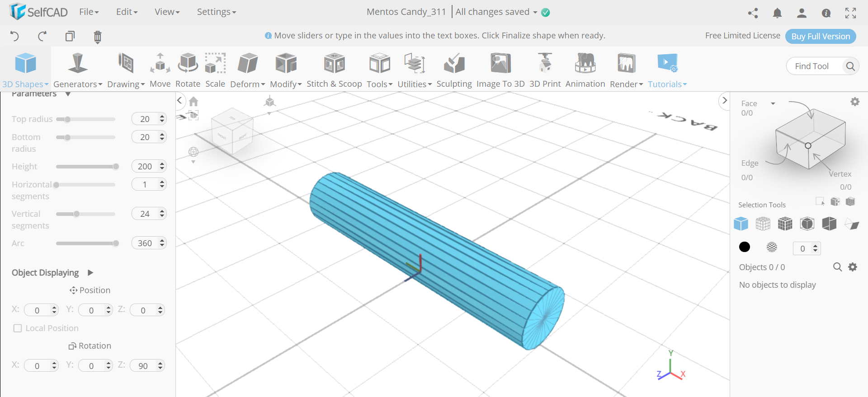This screenshot has width=868, height=397.
Task: Click the Find Tool search icon
Action: (850, 66)
